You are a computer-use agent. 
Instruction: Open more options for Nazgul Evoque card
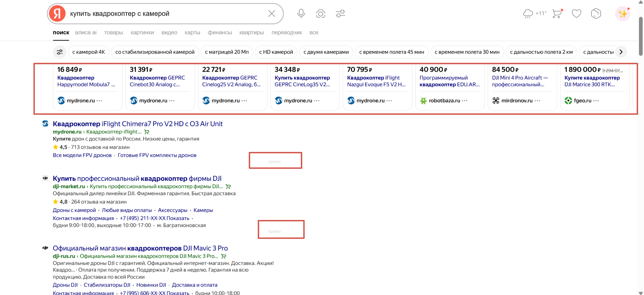(x=389, y=101)
